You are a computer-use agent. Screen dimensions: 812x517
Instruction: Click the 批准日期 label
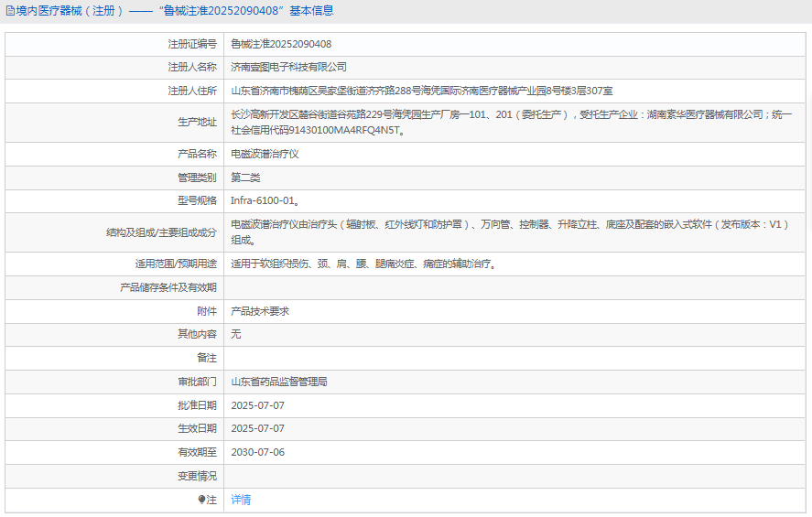click(x=197, y=405)
